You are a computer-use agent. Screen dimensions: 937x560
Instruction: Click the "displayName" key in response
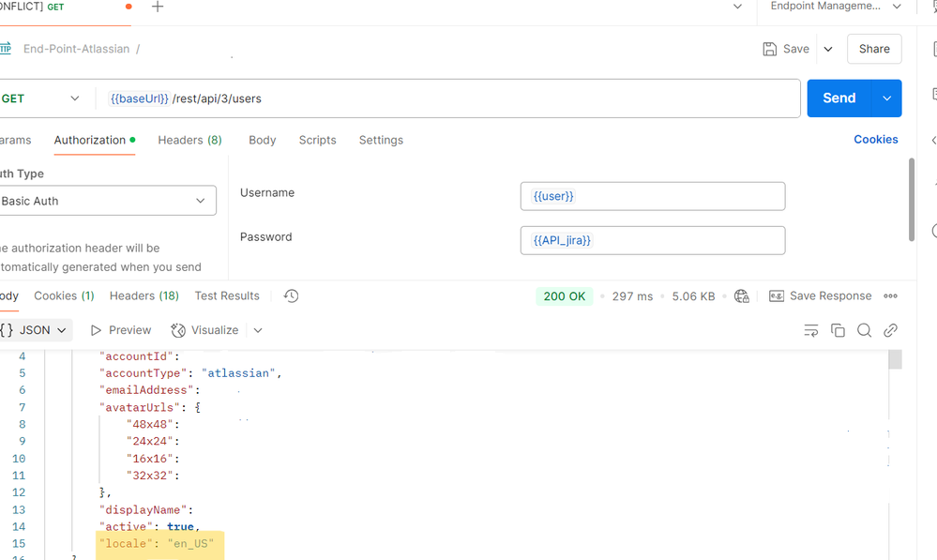pyautogui.click(x=143, y=509)
